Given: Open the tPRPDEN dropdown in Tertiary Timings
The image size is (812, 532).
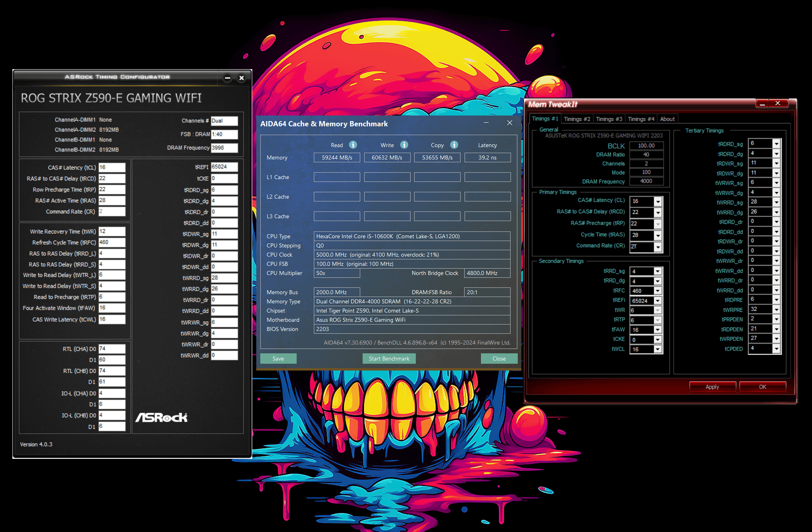Looking at the screenshot, I should (x=776, y=319).
